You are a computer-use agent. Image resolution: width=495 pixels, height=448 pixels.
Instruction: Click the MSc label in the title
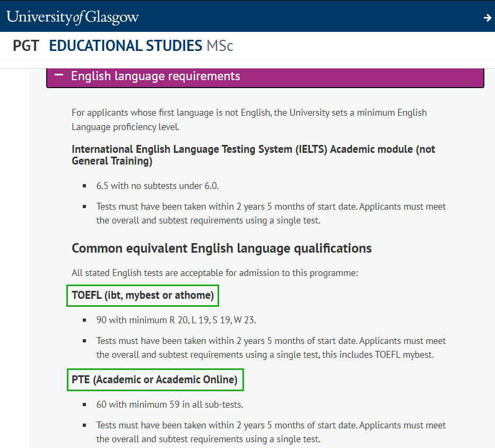point(220,46)
